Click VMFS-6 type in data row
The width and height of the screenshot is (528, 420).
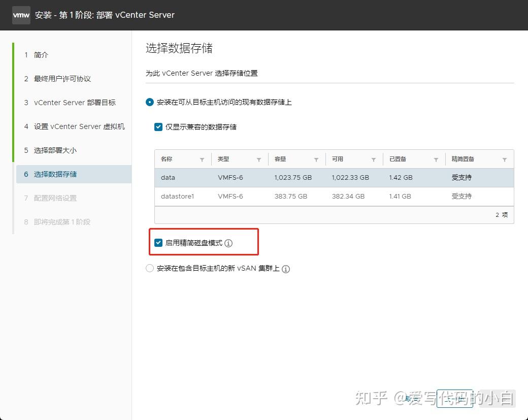(230, 178)
